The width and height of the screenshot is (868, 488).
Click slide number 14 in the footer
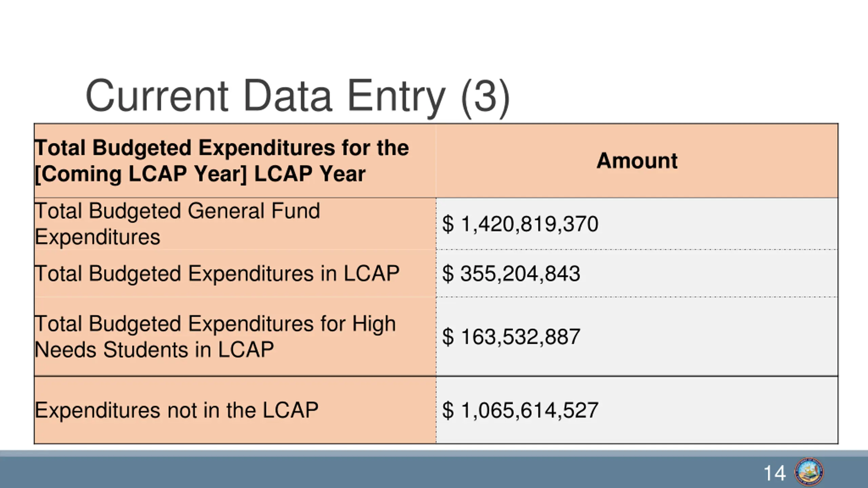[774, 473]
